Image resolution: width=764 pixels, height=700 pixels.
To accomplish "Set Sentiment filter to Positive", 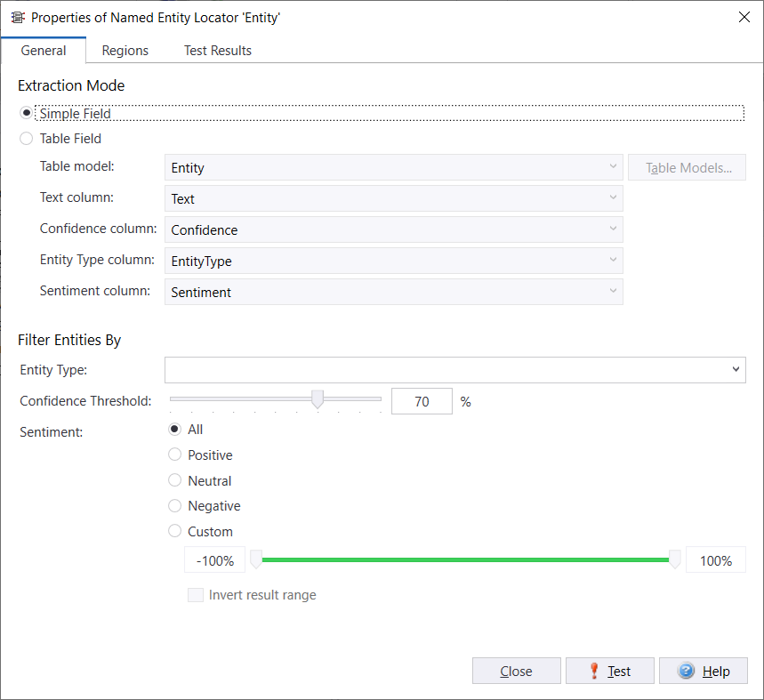I will pyautogui.click(x=175, y=455).
